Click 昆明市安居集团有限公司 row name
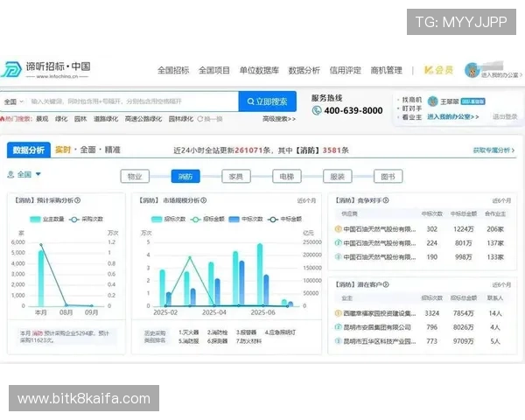525x420 pixels. coord(377,327)
